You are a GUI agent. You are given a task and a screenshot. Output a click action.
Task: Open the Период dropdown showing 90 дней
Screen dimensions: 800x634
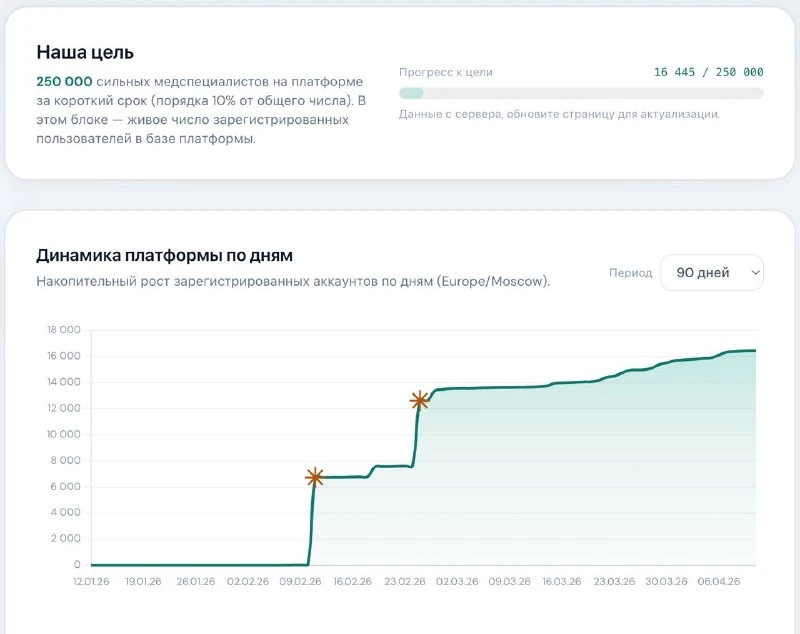pos(712,273)
